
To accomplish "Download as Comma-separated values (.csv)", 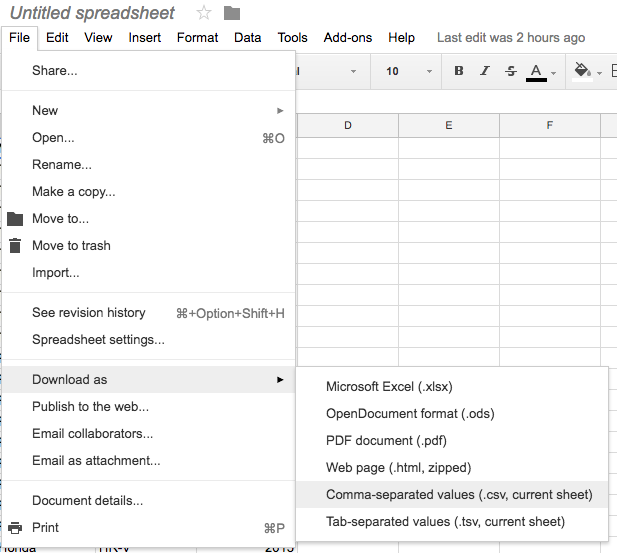I will (x=452, y=495).
